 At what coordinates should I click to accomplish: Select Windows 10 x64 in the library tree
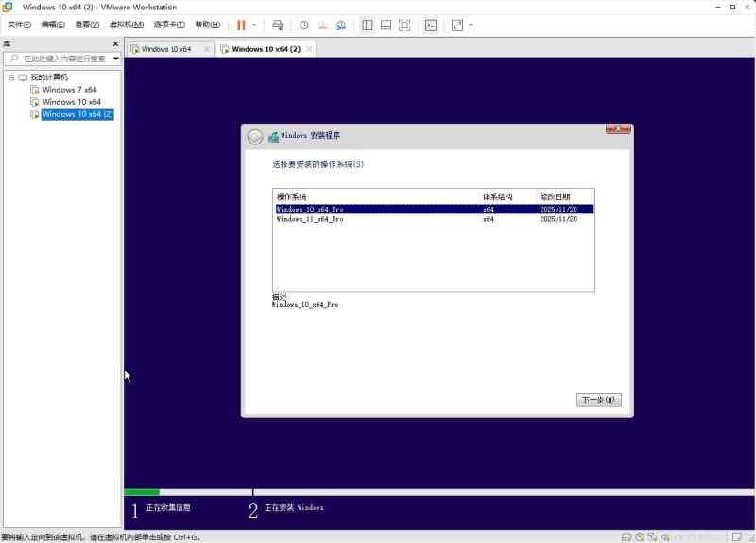click(72, 102)
